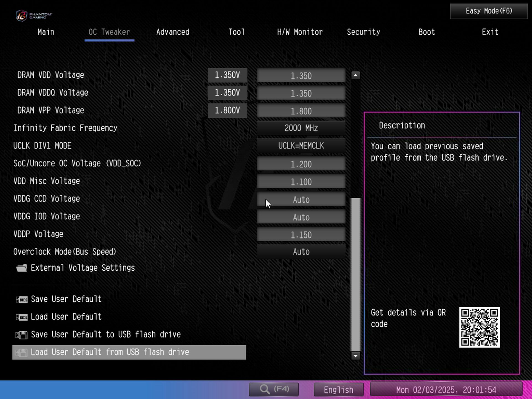532x399 pixels.
Task: Click the Phantom Gaming logo icon
Action: pyautogui.click(x=22, y=16)
